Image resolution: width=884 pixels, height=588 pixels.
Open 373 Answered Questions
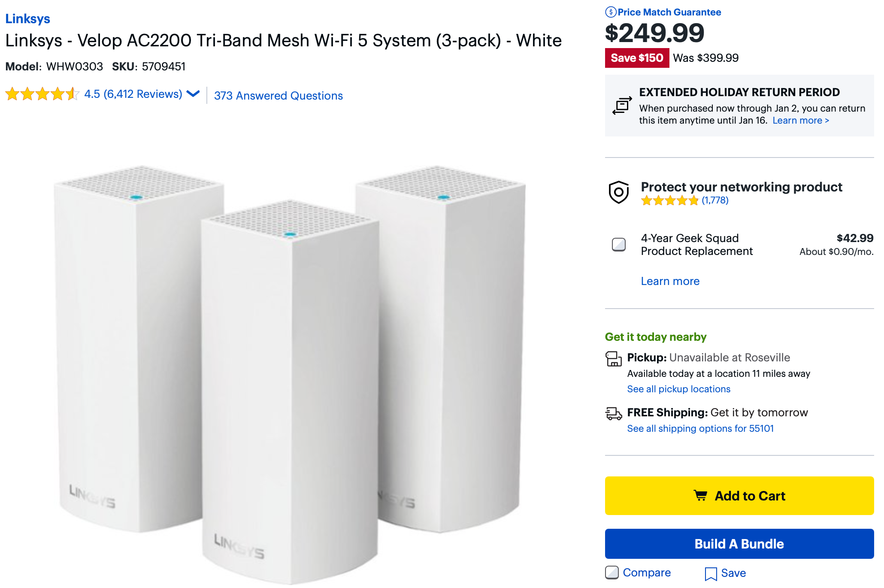pos(278,95)
